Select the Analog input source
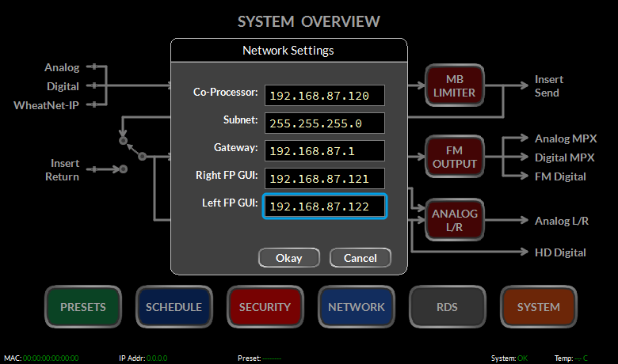 [x=62, y=67]
